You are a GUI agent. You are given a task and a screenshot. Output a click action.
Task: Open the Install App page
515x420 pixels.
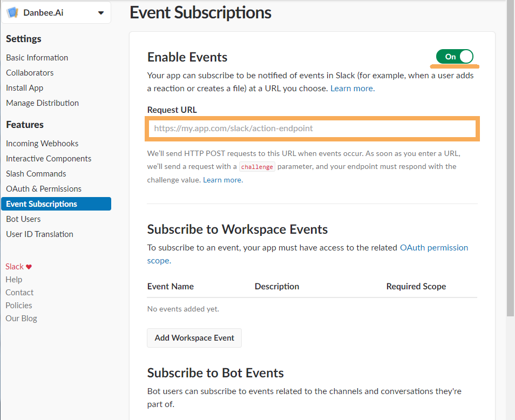click(25, 87)
